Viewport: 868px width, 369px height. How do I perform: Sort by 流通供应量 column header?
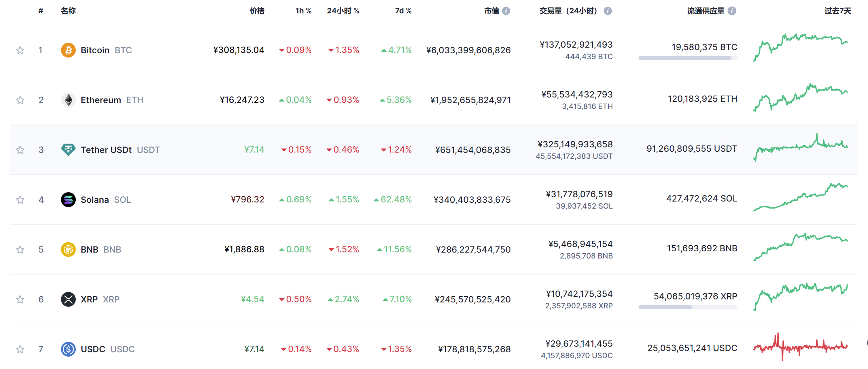coord(706,11)
